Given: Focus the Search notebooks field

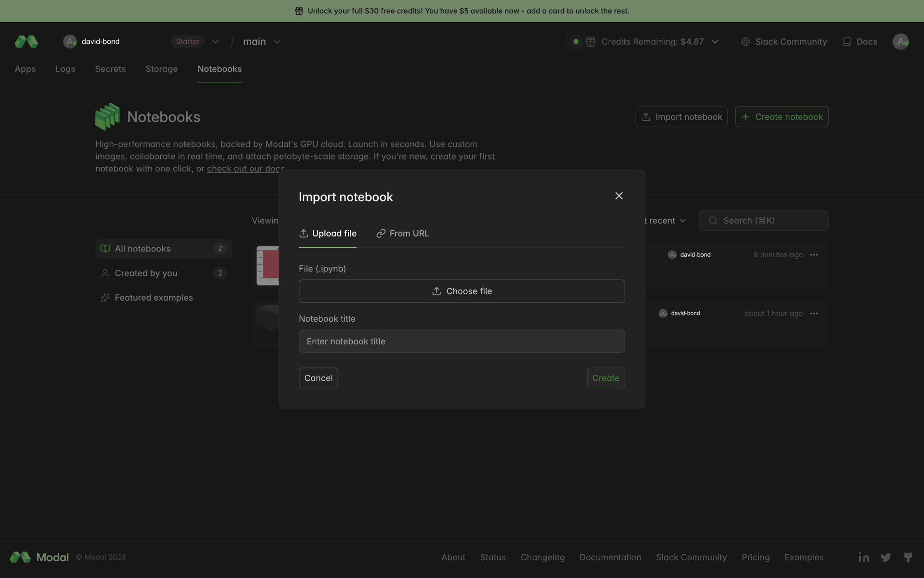Looking at the screenshot, I should coord(763,221).
